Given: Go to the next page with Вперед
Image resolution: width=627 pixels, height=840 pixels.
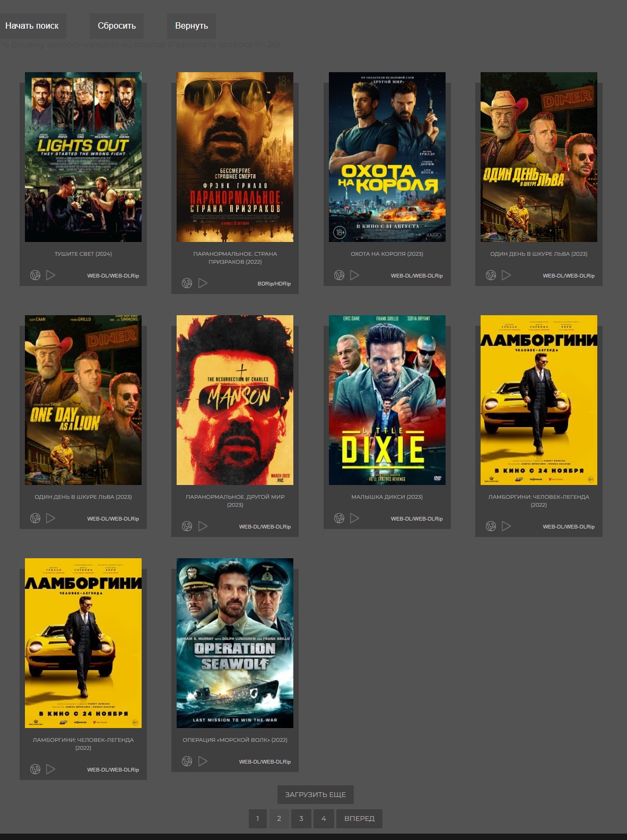Looking at the screenshot, I should pos(359,818).
